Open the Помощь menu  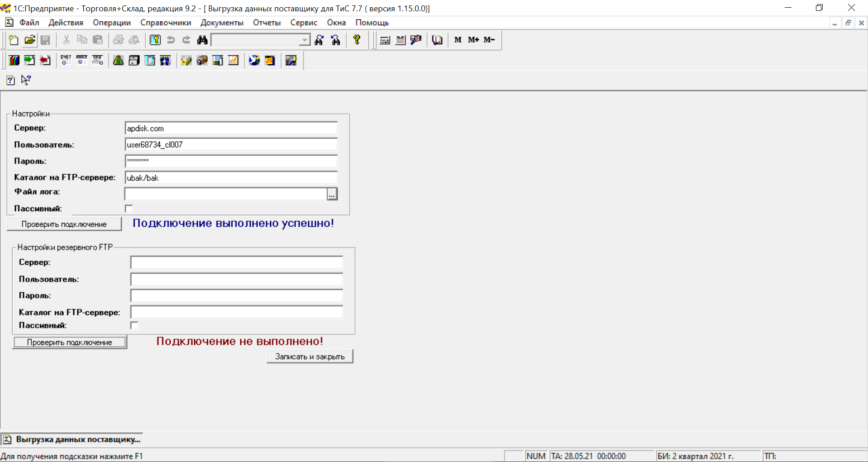372,23
